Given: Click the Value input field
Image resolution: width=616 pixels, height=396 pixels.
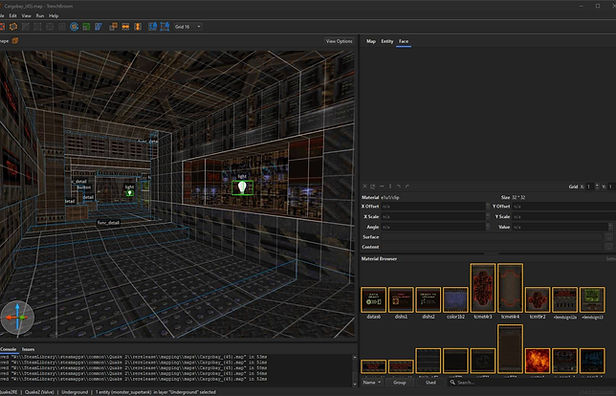Looking at the screenshot, I should tap(561, 227).
